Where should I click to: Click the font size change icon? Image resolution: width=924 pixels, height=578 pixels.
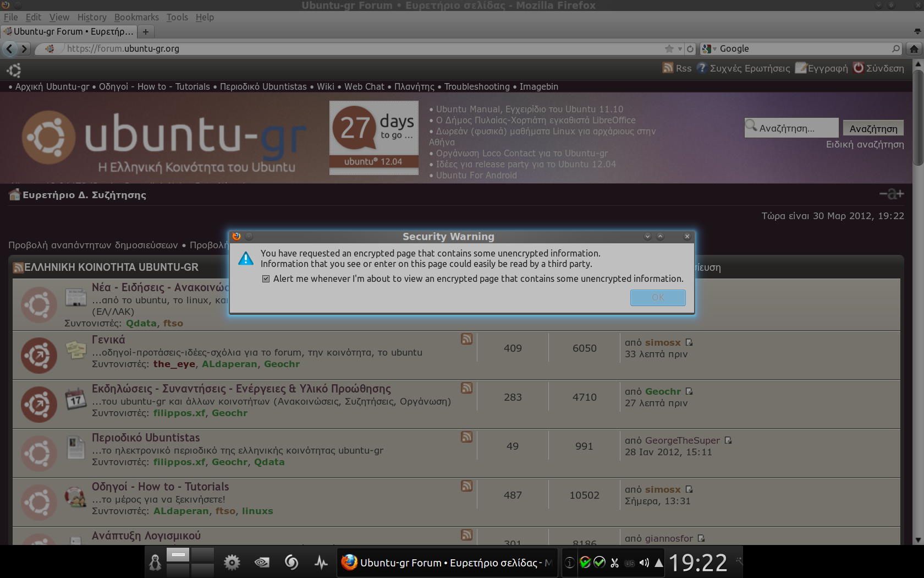[x=891, y=194]
